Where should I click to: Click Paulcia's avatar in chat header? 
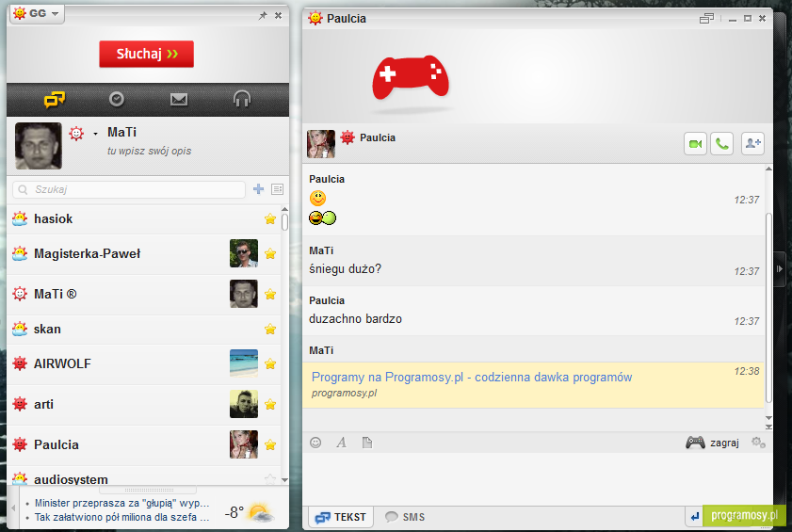(321, 144)
